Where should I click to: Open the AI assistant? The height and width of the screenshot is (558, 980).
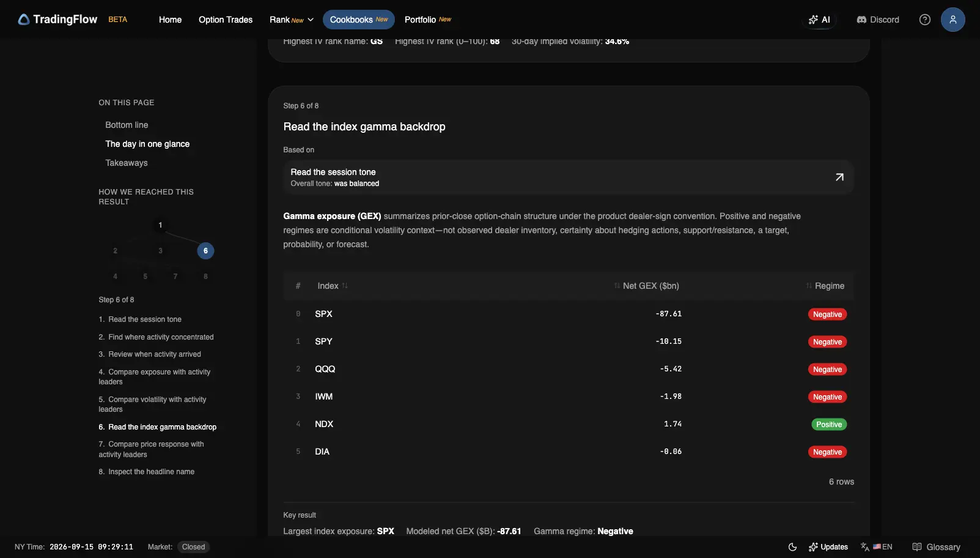point(819,20)
